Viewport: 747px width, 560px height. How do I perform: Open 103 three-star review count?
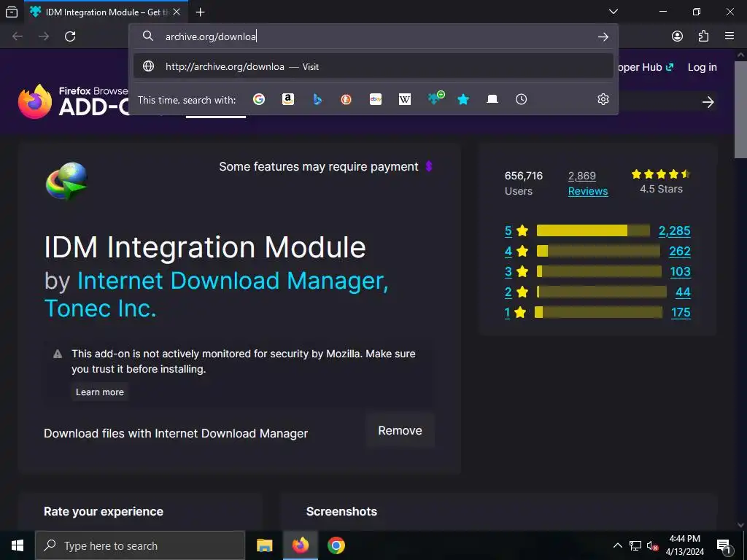[681, 271]
